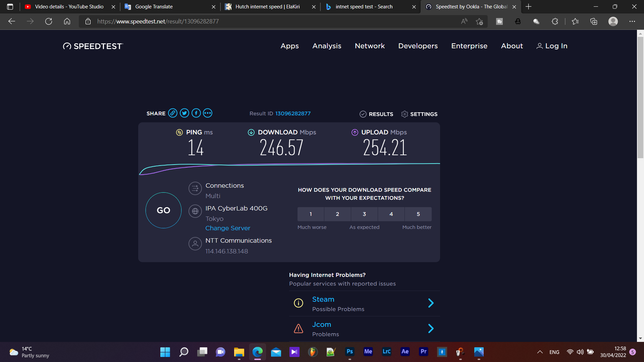644x362 pixels.
Task: Copy the result link with the share link icon
Action: [x=173, y=113]
